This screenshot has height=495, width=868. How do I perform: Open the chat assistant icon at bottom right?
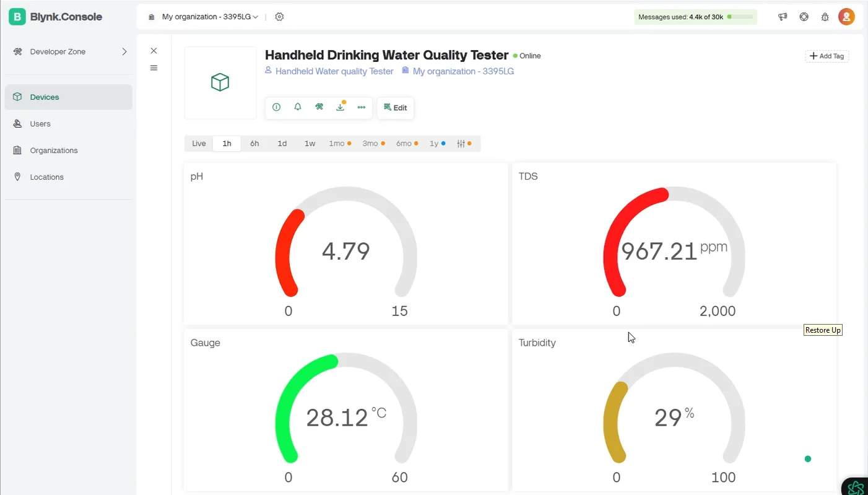coord(856,487)
